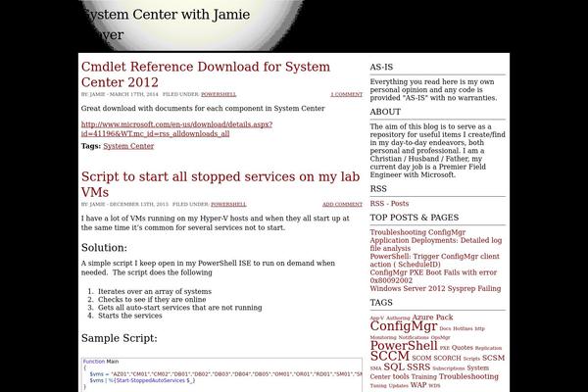Open post Cmdlet Reference Download for System Center 2012

[206, 74]
